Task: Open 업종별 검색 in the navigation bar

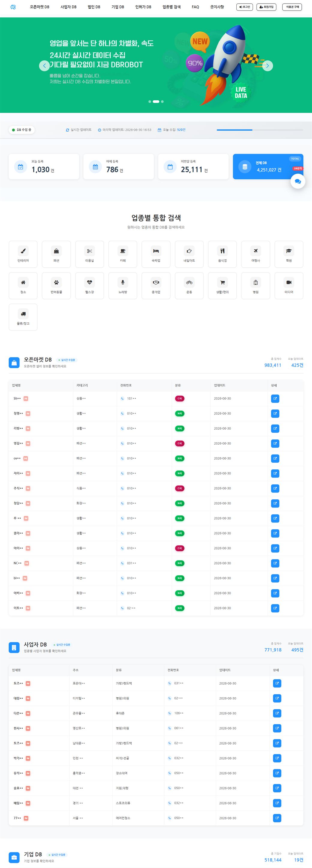Action: click(171, 7)
